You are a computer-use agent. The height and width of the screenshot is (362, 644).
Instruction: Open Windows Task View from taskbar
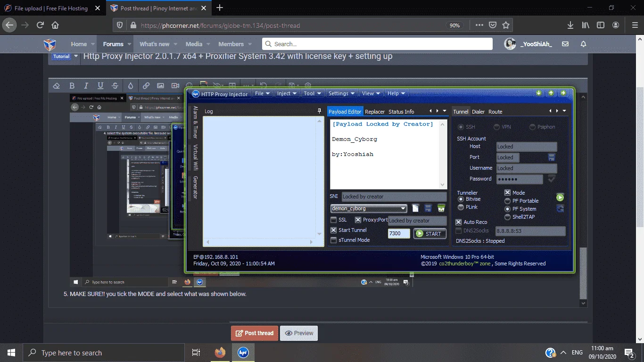(x=196, y=353)
